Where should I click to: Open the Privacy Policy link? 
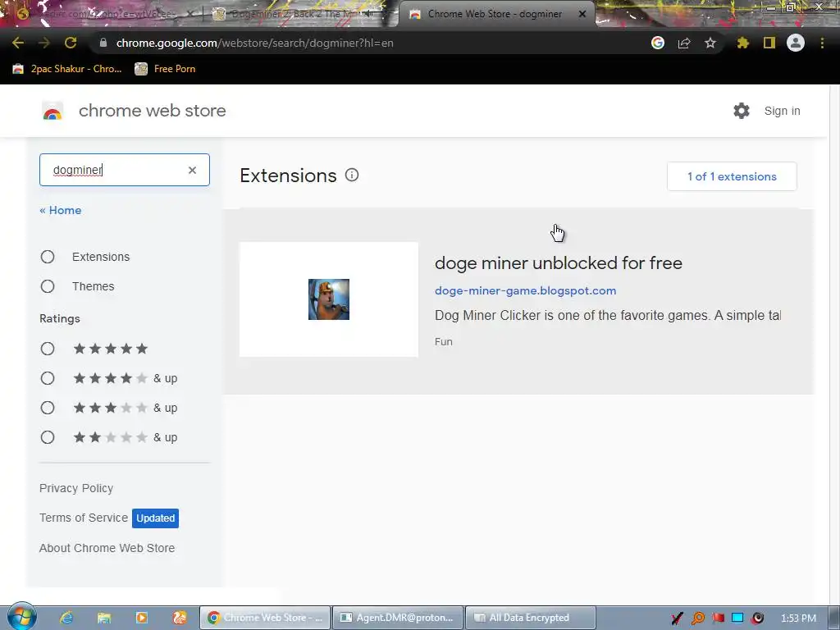pyautogui.click(x=76, y=488)
